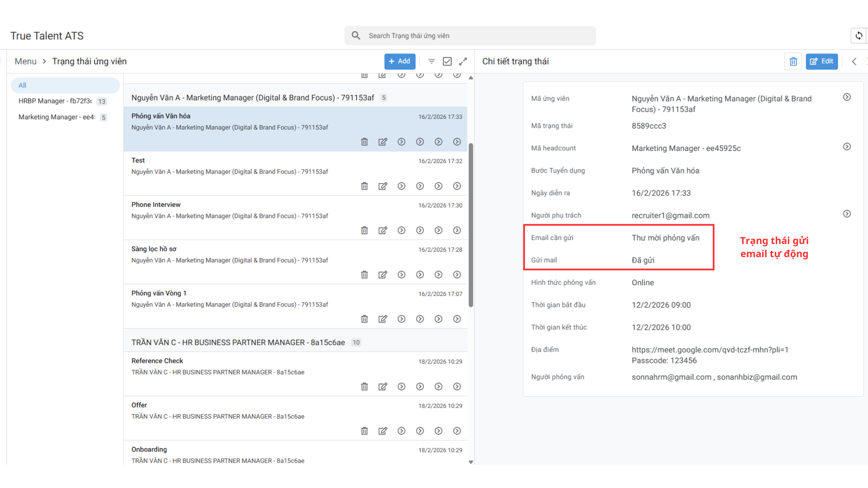Expand the chevron next to Mã ứng viên
Image resolution: width=868 pixels, height=488 pixels.
coord(847,97)
